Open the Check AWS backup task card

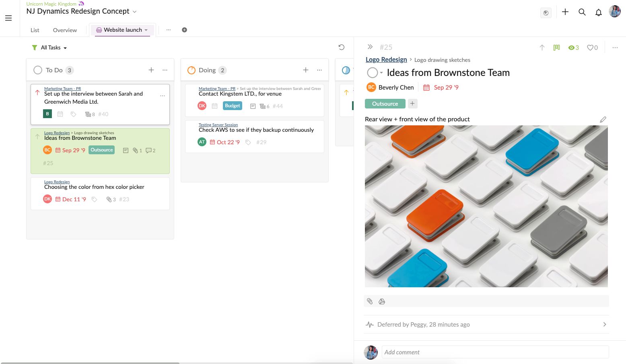click(255, 137)
